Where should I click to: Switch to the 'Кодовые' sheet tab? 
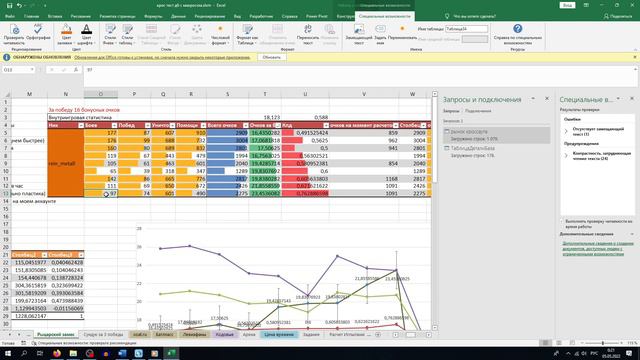pyautogui.click(x=224, y=335)
